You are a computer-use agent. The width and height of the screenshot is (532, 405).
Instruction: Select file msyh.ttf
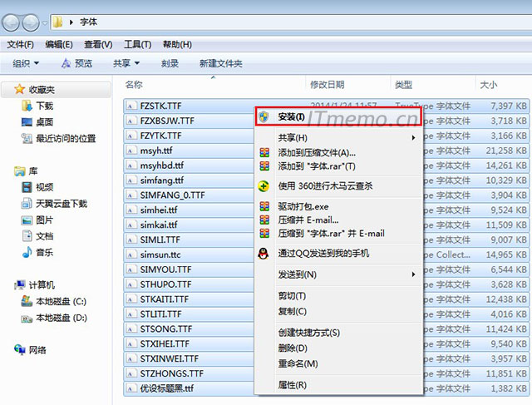pos(156,151)
